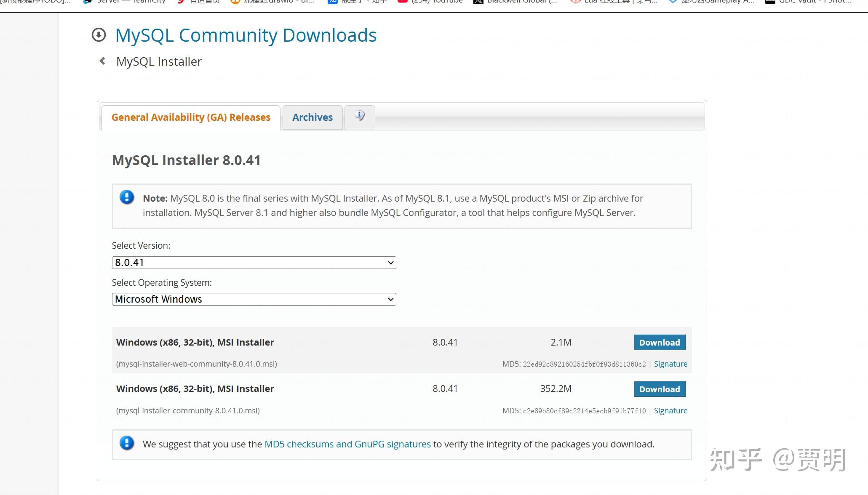Click the blue alert icon beside the checksum suggestion
The height and width of the screenshot is (495, 868).
point(127,443)
